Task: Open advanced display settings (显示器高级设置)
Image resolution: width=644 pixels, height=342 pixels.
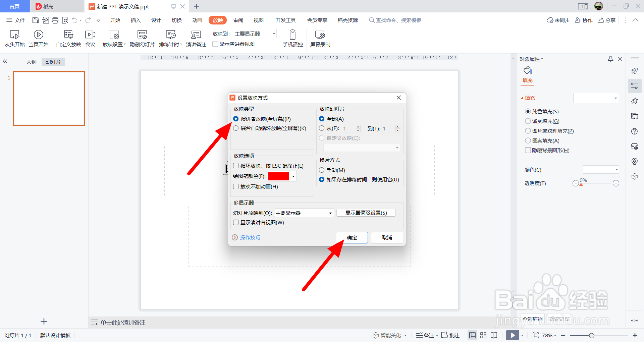Action: click(x=366, y=213)
